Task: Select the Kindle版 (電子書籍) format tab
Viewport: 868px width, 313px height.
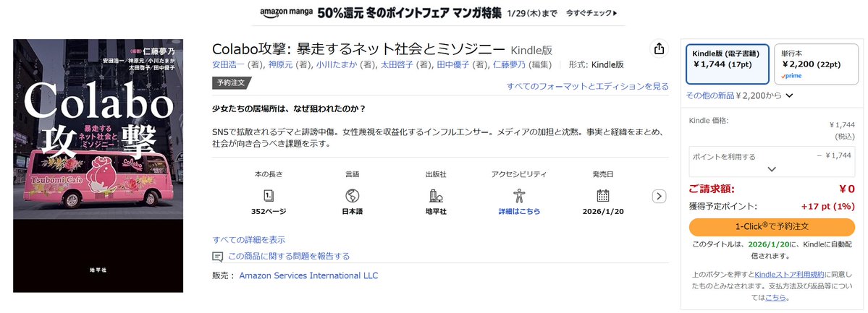Action: coord(728,64)
